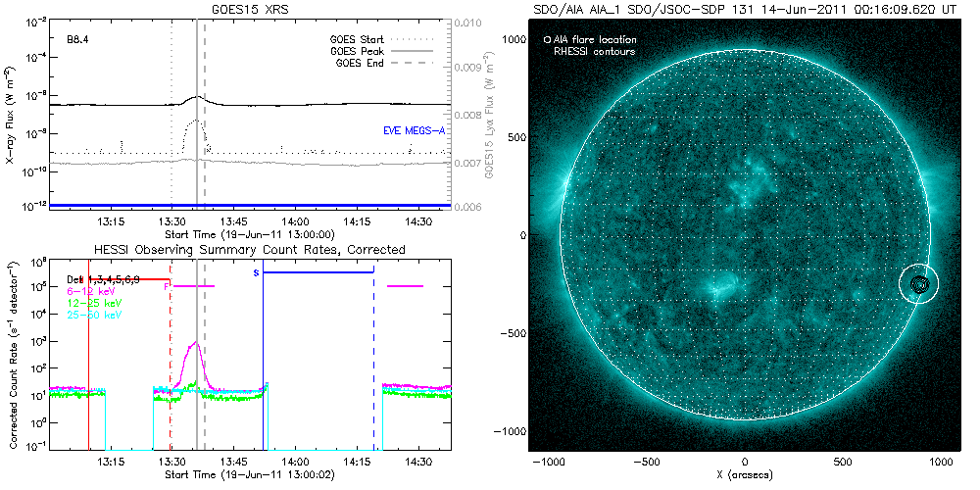Click the peak of the magenta 6-12 keV curve
The image size is (980, 490).
197,343
